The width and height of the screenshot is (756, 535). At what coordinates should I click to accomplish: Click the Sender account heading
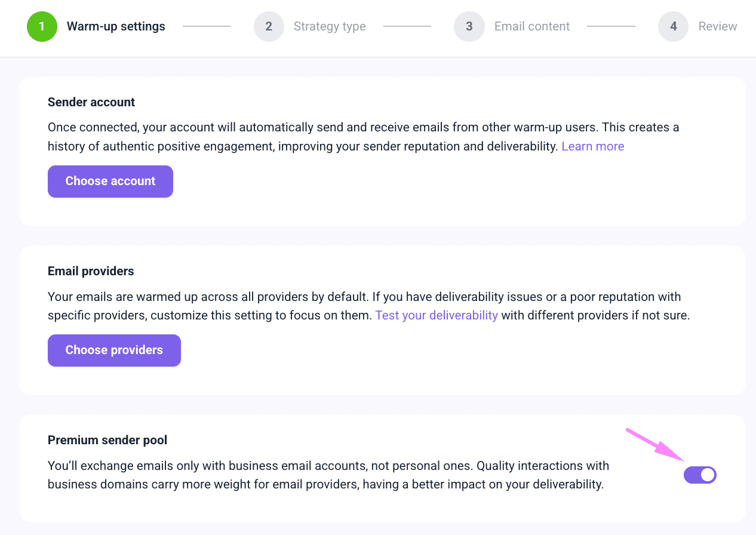point(91,102)
